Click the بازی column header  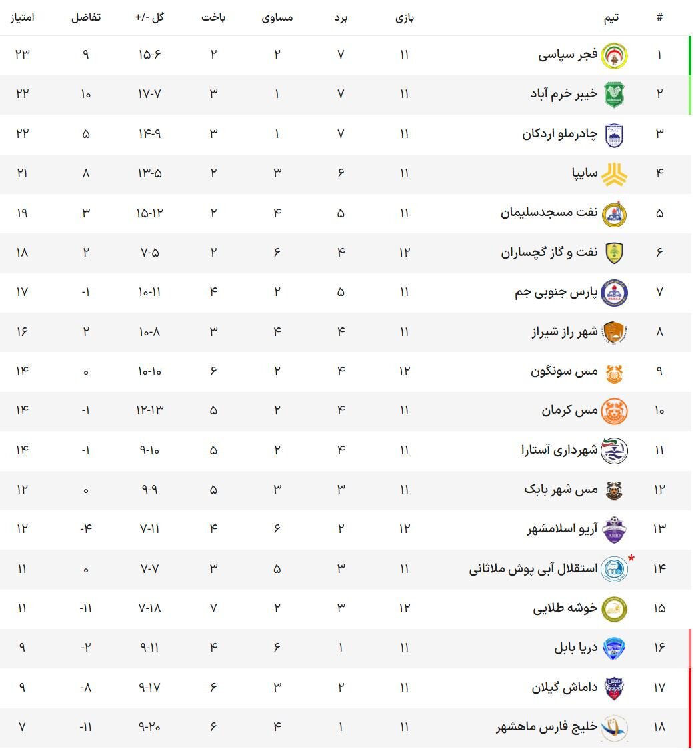point(404,18)
